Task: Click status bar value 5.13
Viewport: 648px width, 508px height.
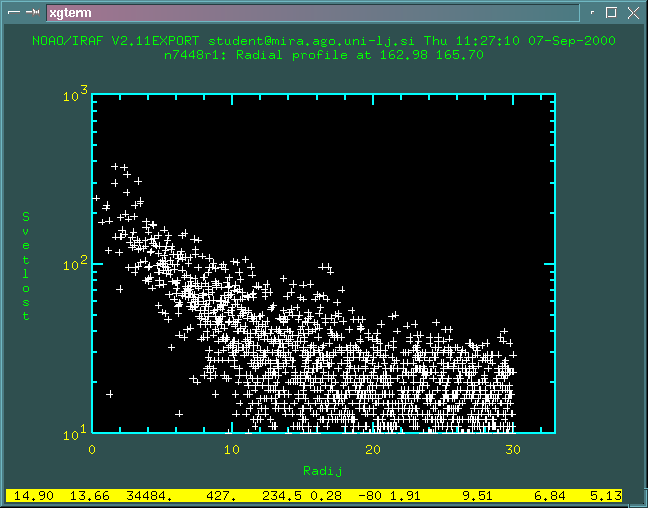Action: (x=606, y=495)
